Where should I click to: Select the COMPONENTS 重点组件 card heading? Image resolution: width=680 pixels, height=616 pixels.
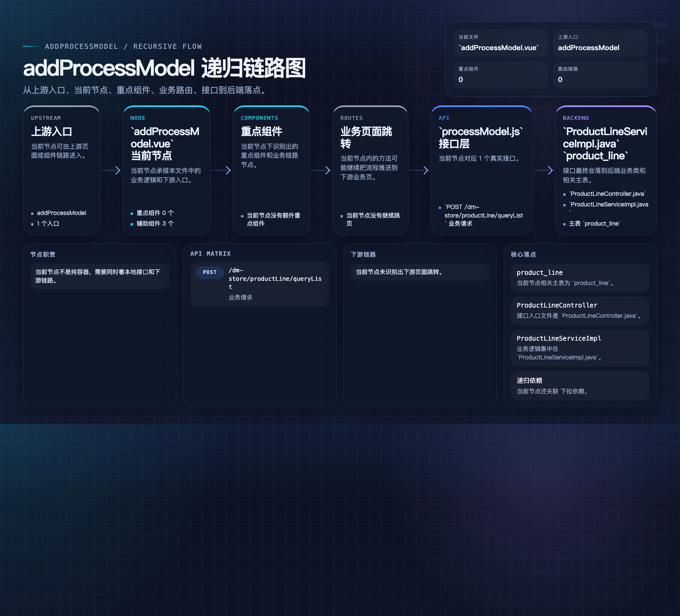[x=261, y=132]
